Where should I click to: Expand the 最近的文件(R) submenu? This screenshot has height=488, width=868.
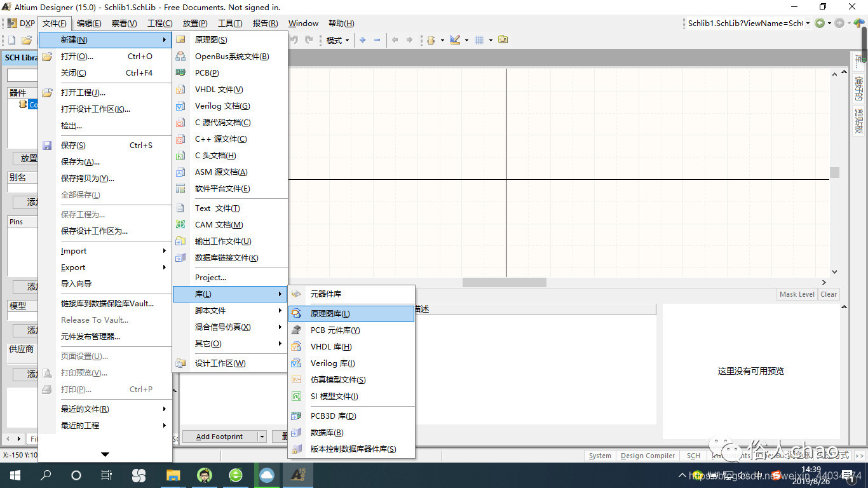point(105,409)
